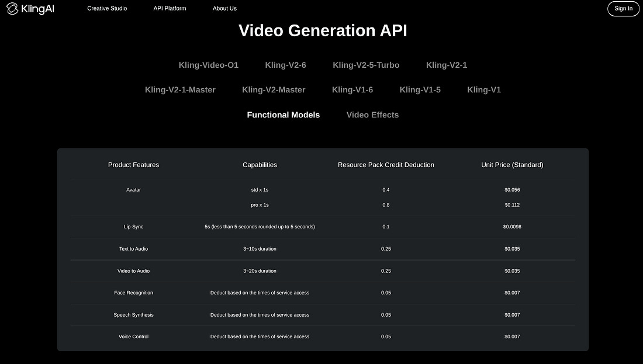This screenshot has height=364, width=643.
Task: Click the 'pro x 1s' capability cell
Action: (x=260, y=205)
